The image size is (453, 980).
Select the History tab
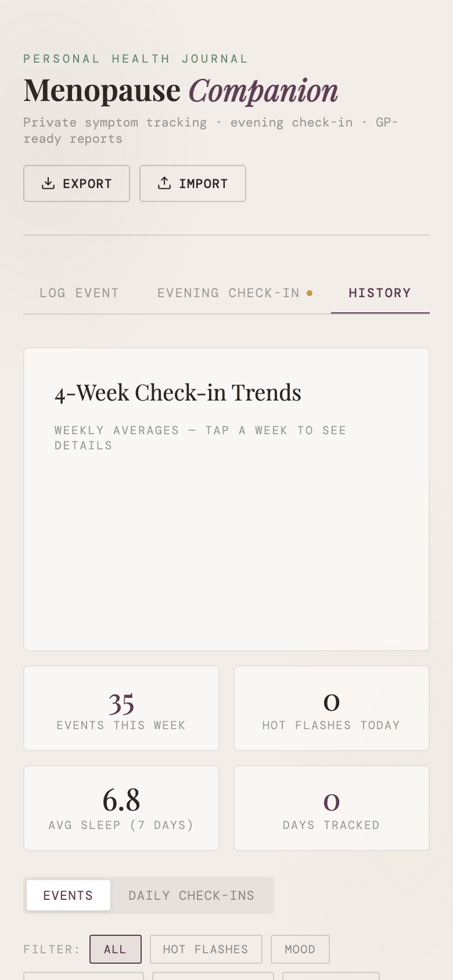click(380, 293)
